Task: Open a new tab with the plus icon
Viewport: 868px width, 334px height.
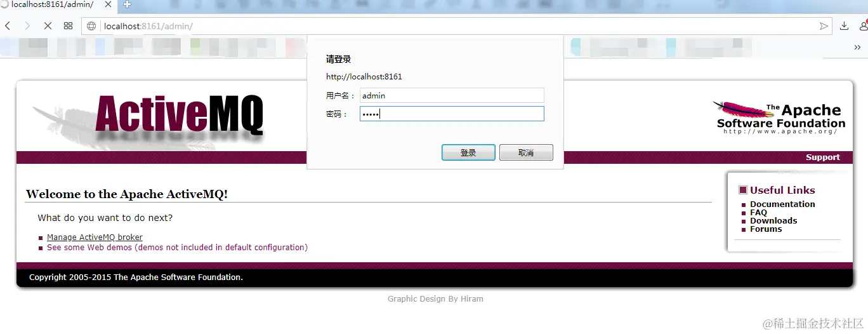Action: (x=128, y=4)
